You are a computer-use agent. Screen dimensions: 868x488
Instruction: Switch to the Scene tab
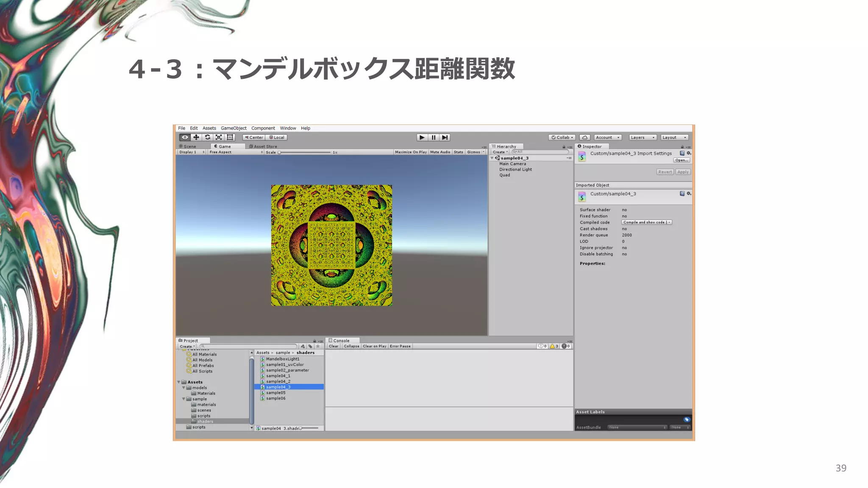point(189,147)
